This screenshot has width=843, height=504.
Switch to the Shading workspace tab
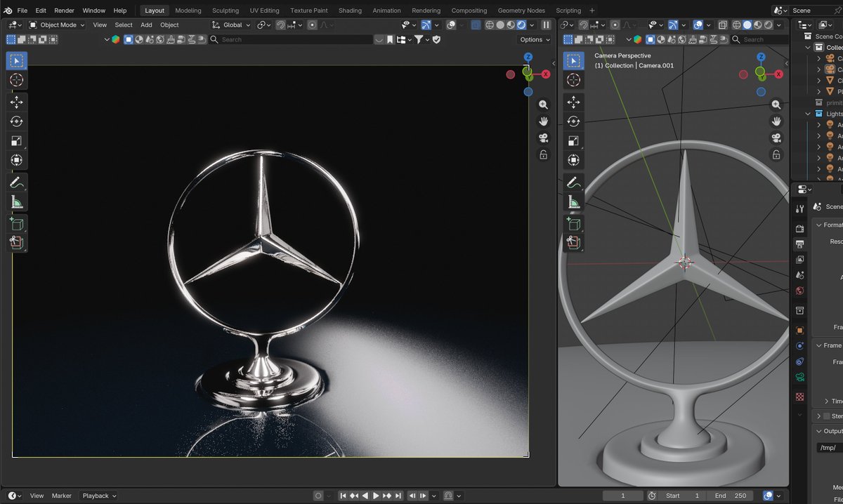click(350, 11)
